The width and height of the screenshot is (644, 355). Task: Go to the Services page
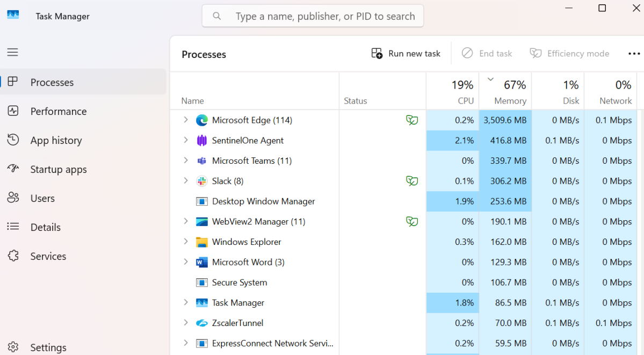click(x=48, y=256)
